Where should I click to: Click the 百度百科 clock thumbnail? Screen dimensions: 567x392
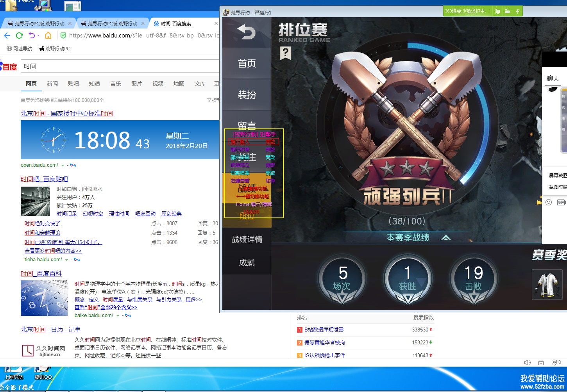click(x=44, y=298)
